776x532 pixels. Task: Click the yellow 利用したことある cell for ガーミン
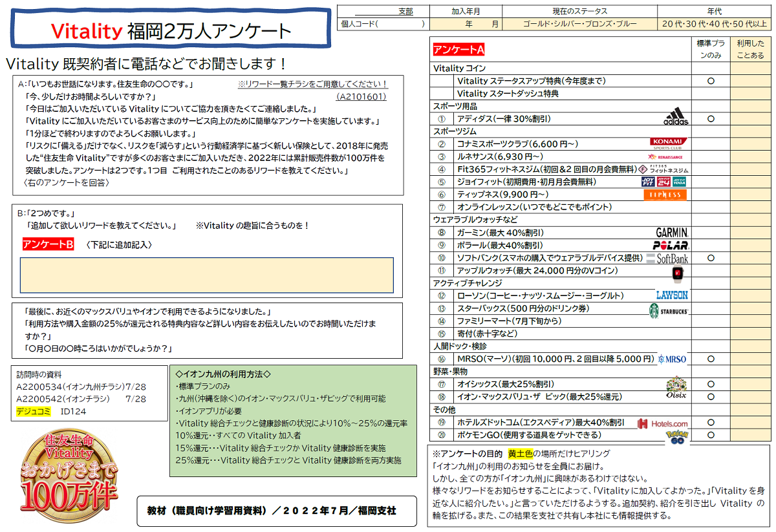[x=751, y=233]
